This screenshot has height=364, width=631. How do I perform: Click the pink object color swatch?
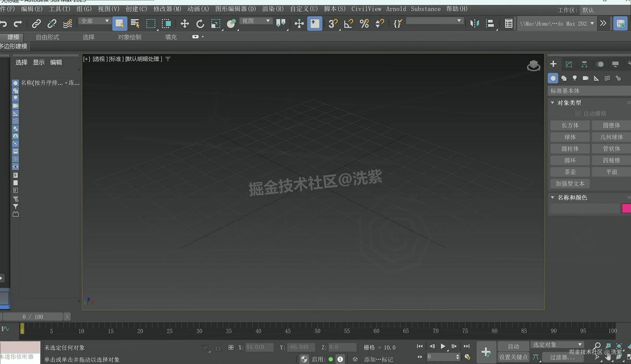coord(626,208)
